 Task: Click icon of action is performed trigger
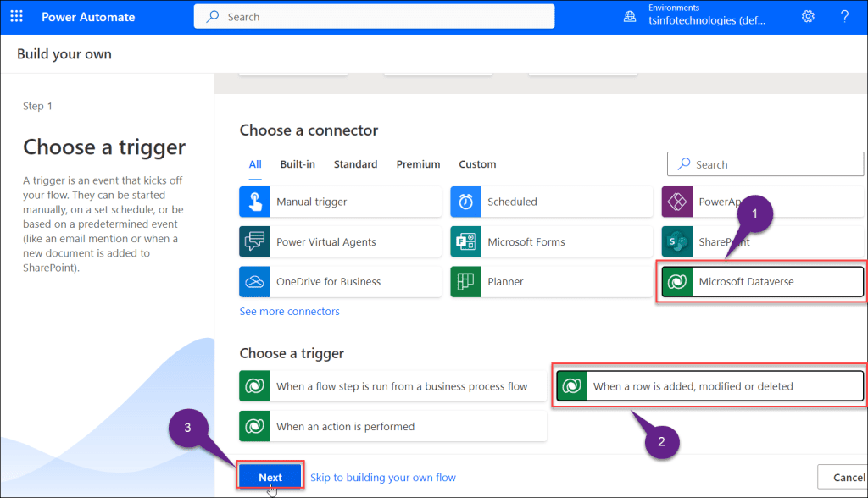coord(254,426)
